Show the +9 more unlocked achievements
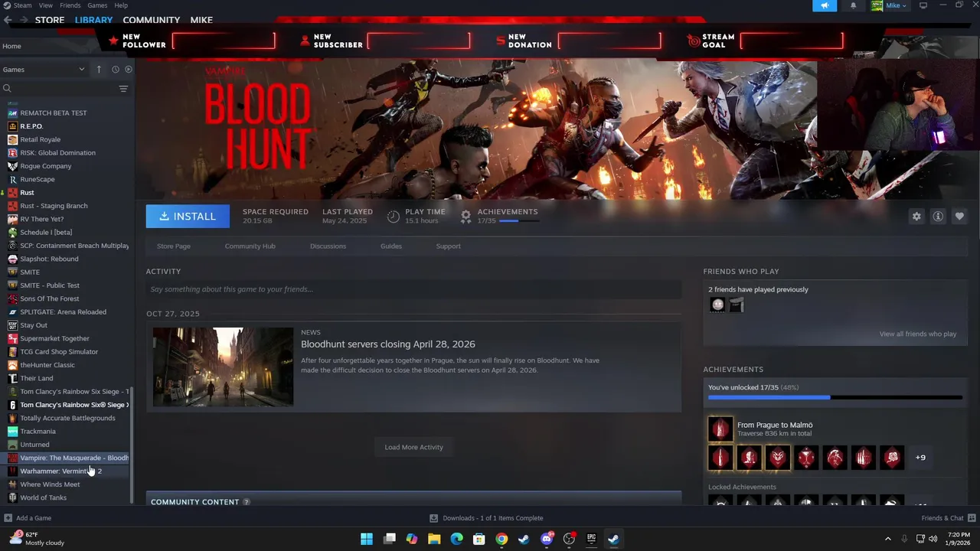Screen dimensions: 980x551 pyautogui.click(x=920, y=458)
